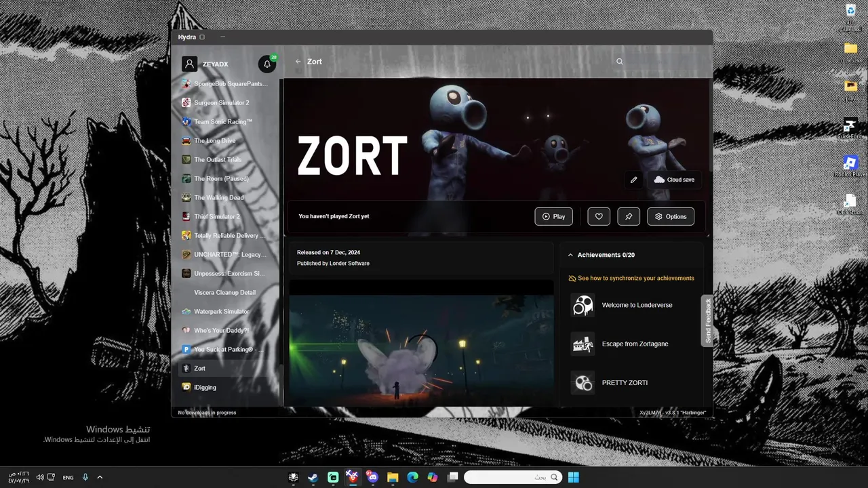Open The Walking Dead in sidebar
Image resolution: width=868 pixels, height=488 pixels.
click(226, 197)
